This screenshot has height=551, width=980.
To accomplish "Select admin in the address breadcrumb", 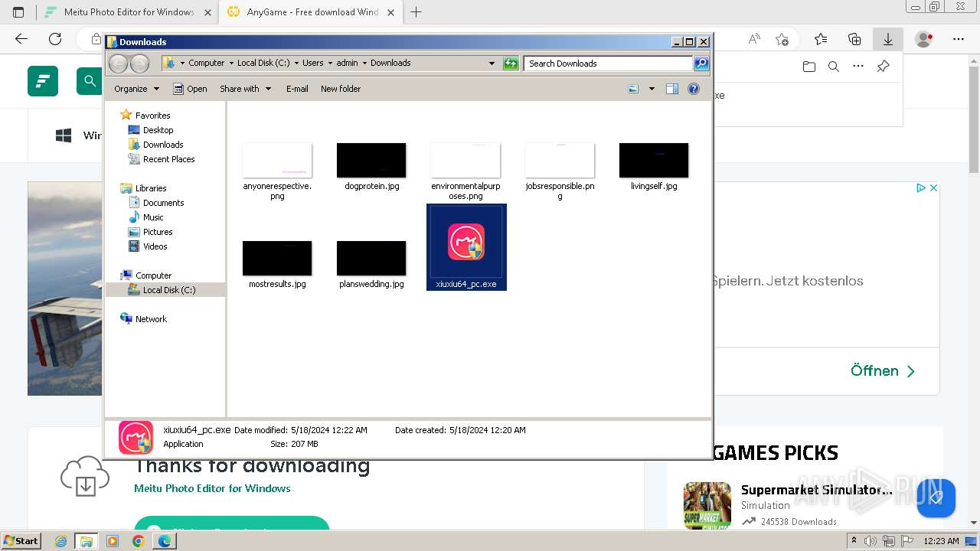I will 347,64.
